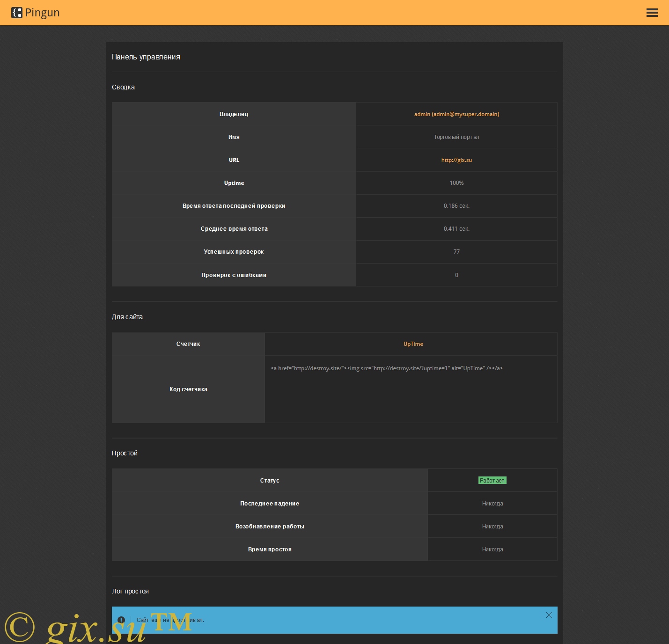Click the Возобнавление работы label
Image resolution: width=669 pixels, height=644 pixels.
pyautogui.click(x=270, y=527)
